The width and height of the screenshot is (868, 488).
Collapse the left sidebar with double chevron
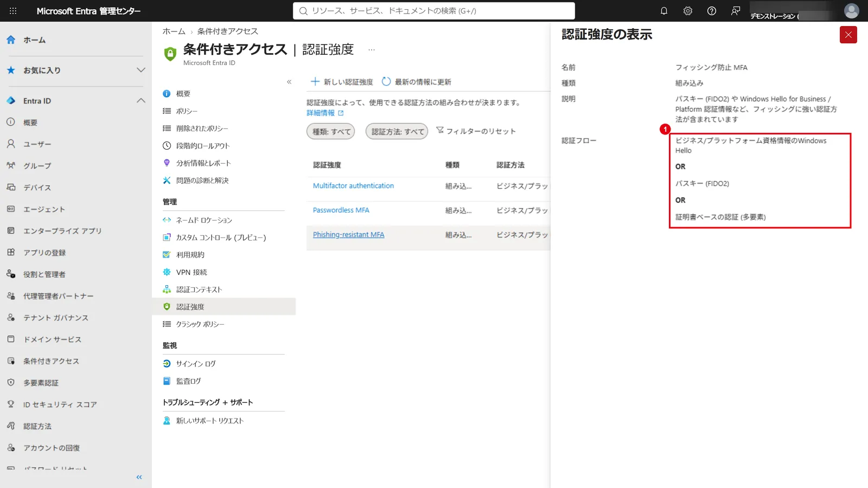click(x=139, y=477)
